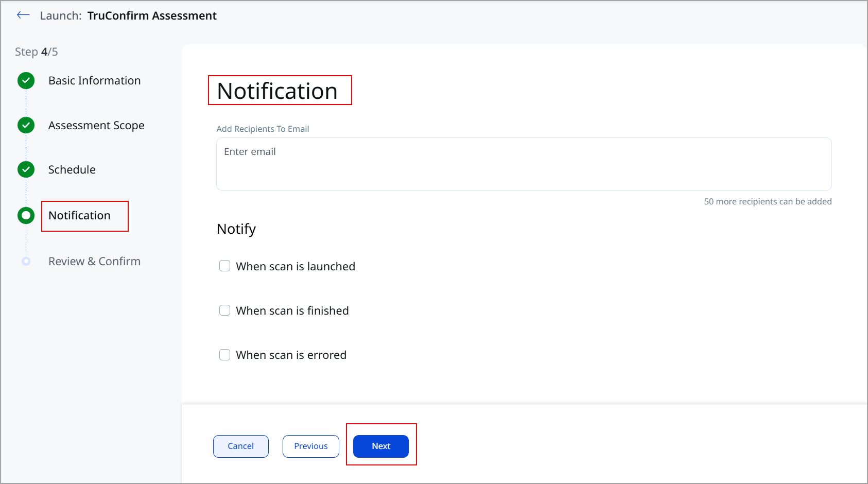Viewport: 868px width, 484px height.
Task: Click the Add Recipients To Email label
Action: (x=263, y=129)
